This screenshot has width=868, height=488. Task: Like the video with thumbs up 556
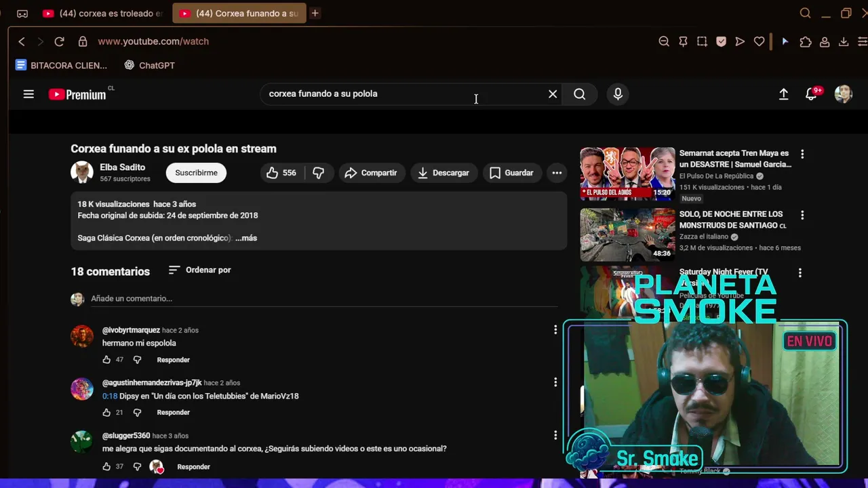[x=282, y=173]
